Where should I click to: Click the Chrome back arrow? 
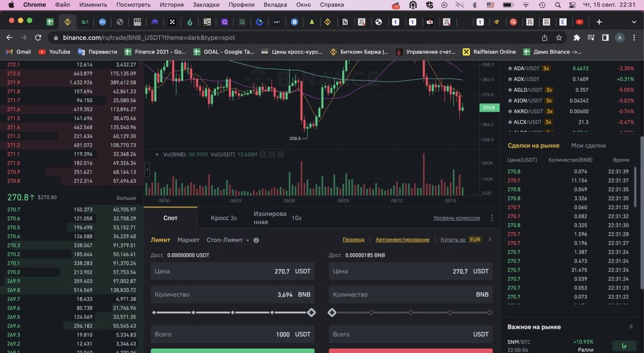coord(9,38)
